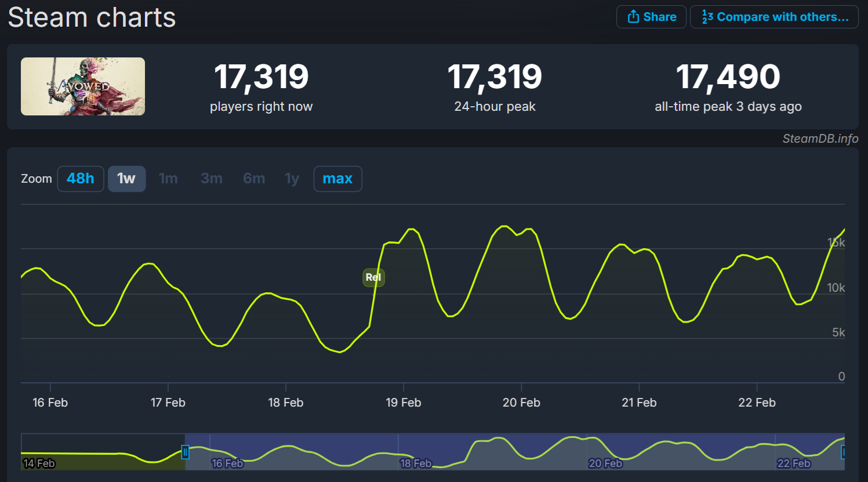Click the Steam charts heading
Viewport: 868px width, 482px height.
(x=92, y=17)
